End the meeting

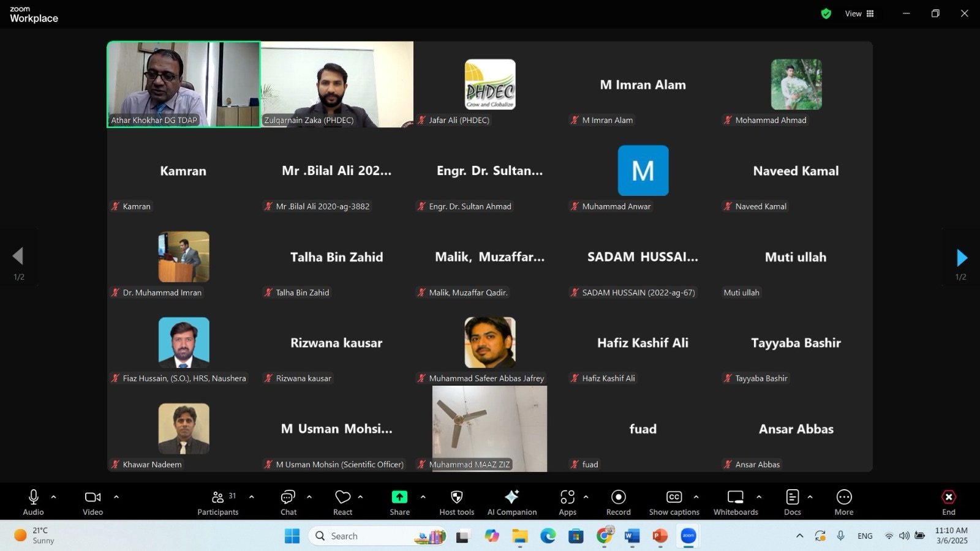click(948, 503)
